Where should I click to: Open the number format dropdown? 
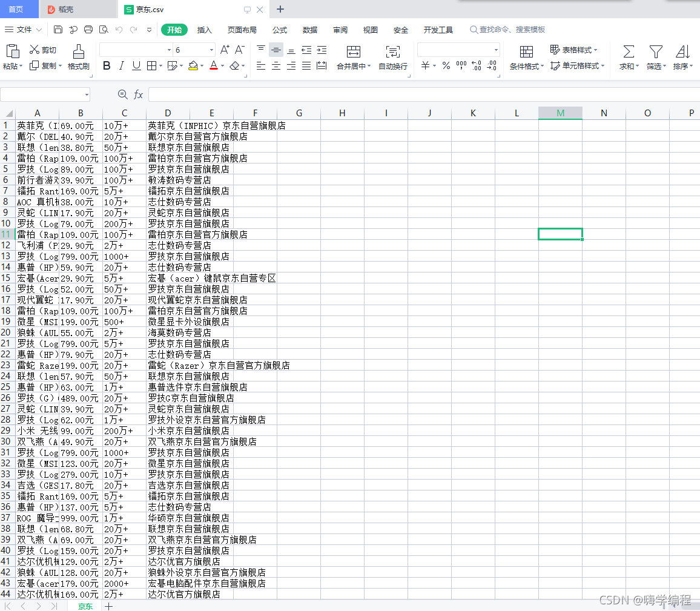[x=496, y=50]
